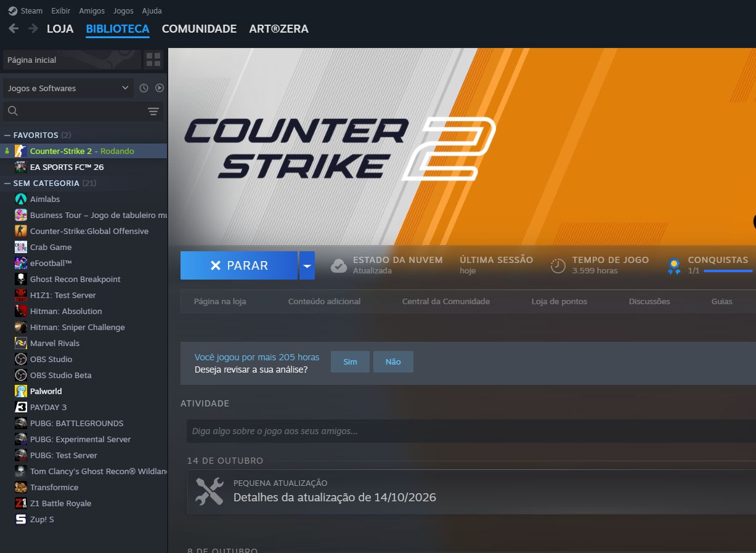Select PUBG: Experimental Server entry
This screenshot has height=553, width=756.
[x=84, y=439]
